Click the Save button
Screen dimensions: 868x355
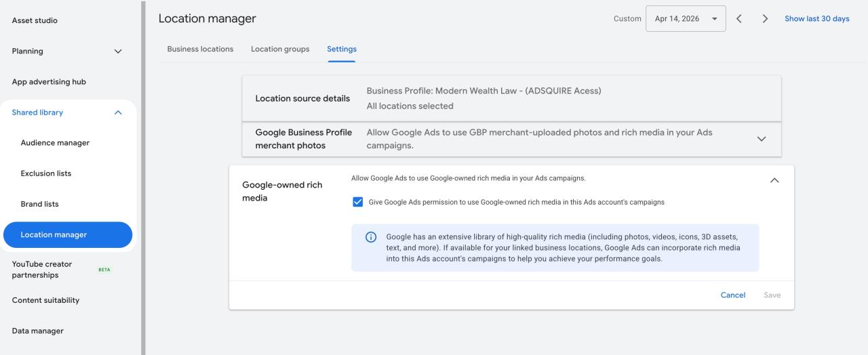tap(772, 295)
